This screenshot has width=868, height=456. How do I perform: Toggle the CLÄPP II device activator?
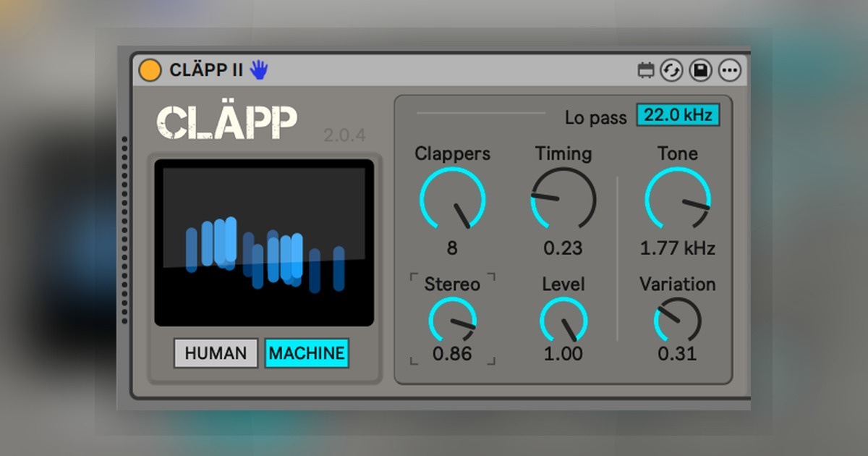(150, 70)
